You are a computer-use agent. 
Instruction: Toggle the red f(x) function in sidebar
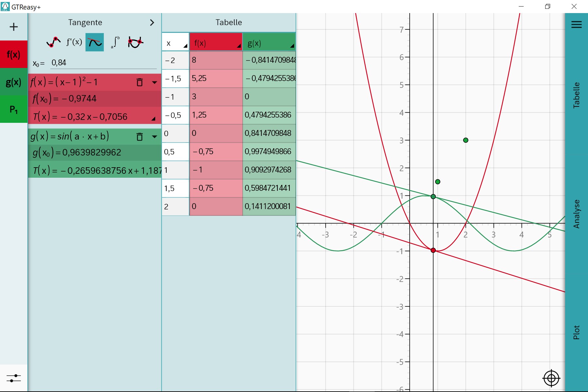click(14, 55)
